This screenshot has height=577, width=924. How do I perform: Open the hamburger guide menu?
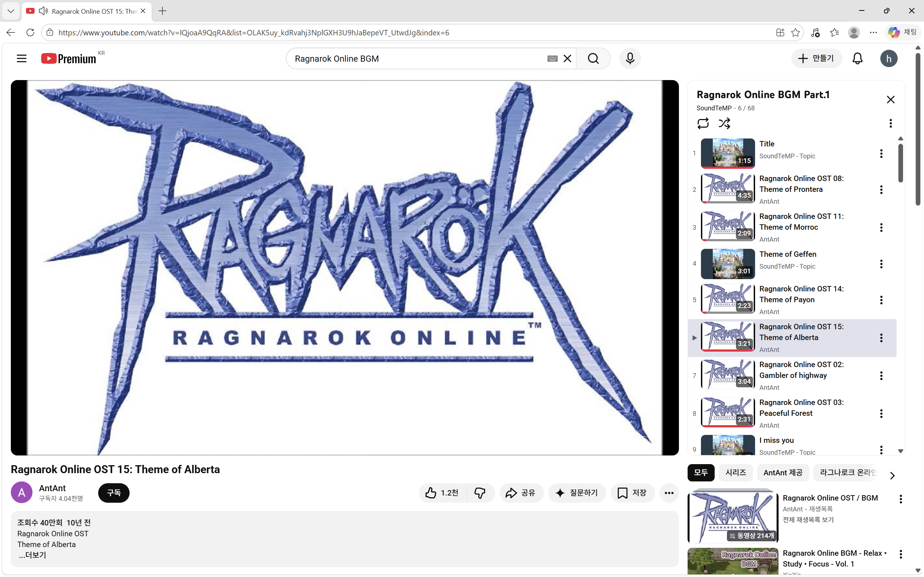click(22, 58)
